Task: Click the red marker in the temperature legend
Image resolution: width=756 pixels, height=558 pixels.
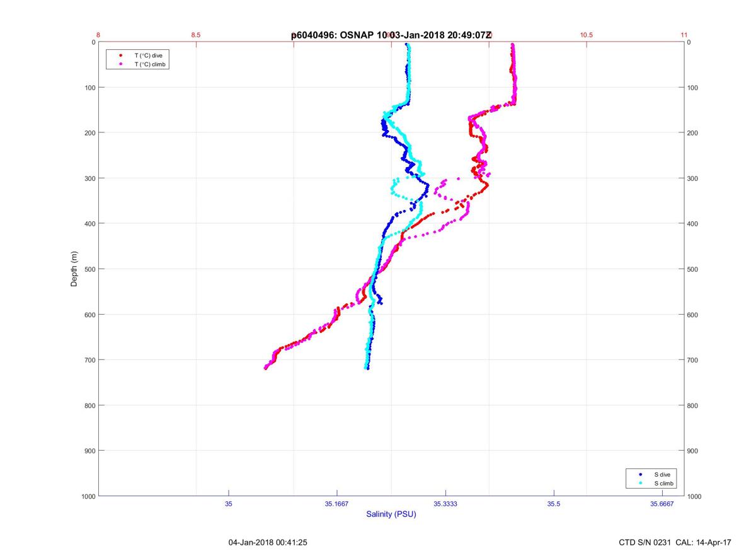Action: click(120, 55)
